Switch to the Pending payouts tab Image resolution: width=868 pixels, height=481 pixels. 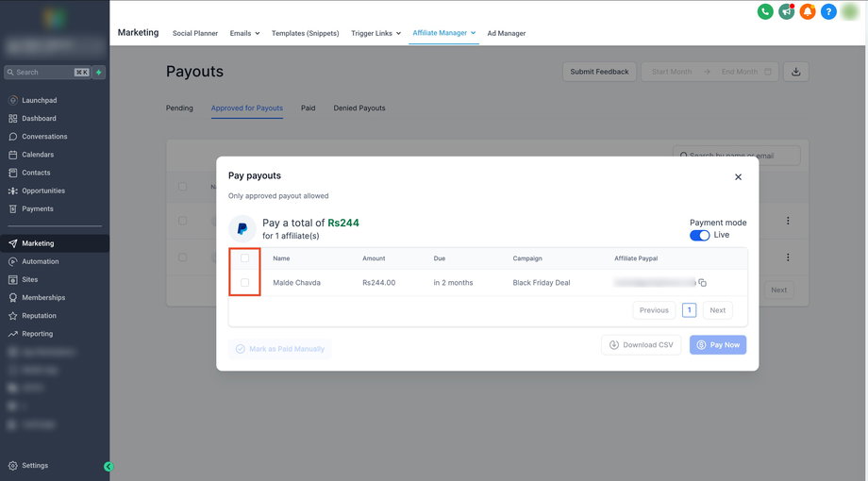pyautogui.click(x=179, y=108)
